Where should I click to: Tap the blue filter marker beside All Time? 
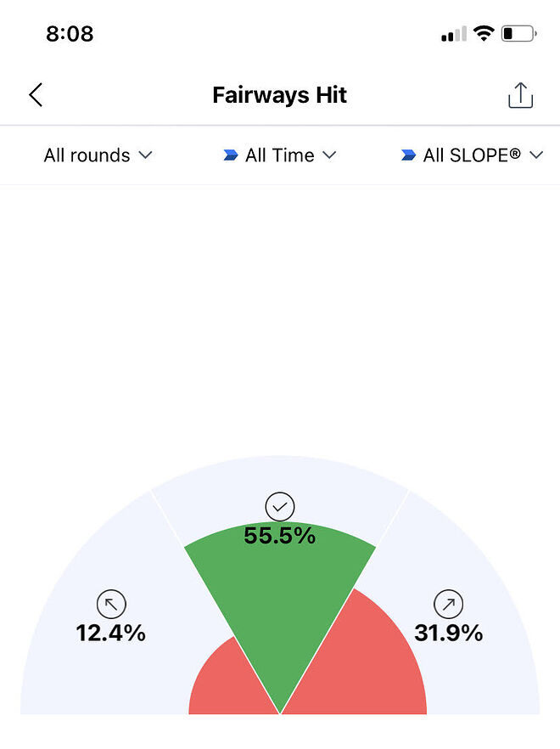(x=231, y=155)
